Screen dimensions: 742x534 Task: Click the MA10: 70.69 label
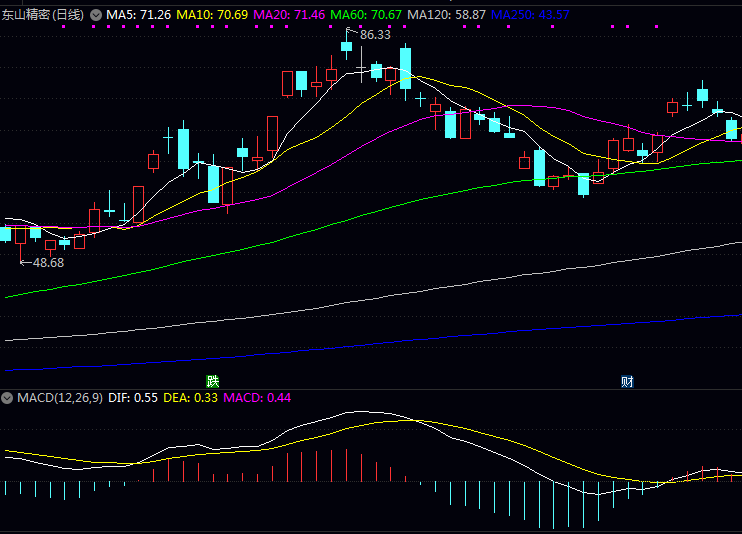tap(212, 15)
